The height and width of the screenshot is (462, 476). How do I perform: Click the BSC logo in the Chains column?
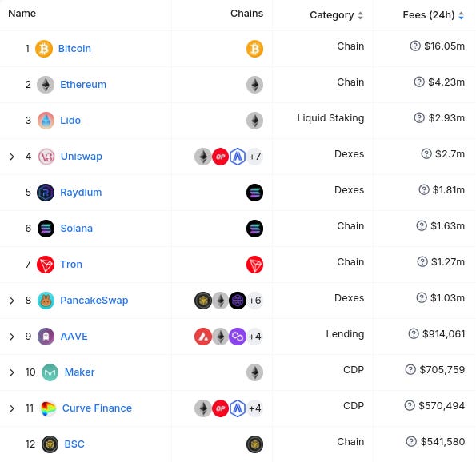point(254,444)
